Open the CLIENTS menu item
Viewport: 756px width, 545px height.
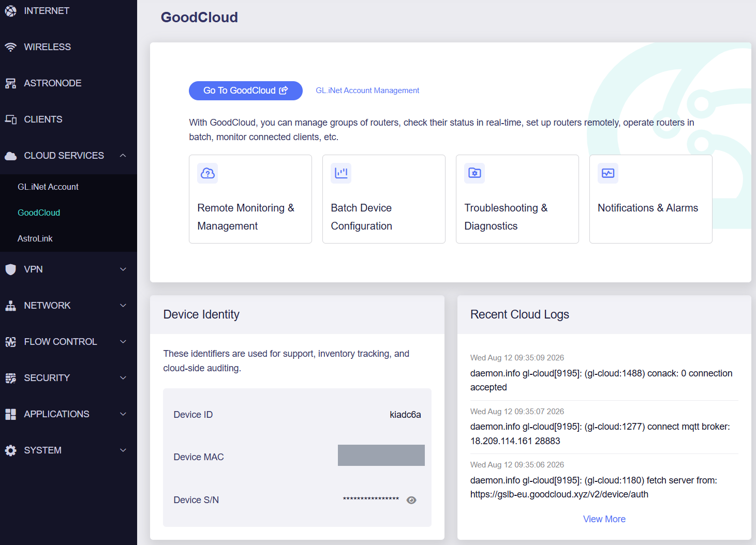(68, 119)
